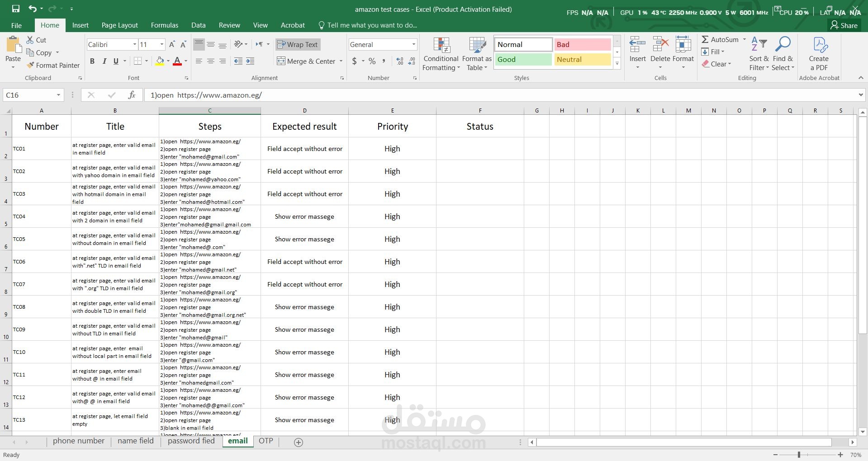Viewport: 868px width, 461px height.
Task: Collapse the ribbon
Action: (861, 78)
